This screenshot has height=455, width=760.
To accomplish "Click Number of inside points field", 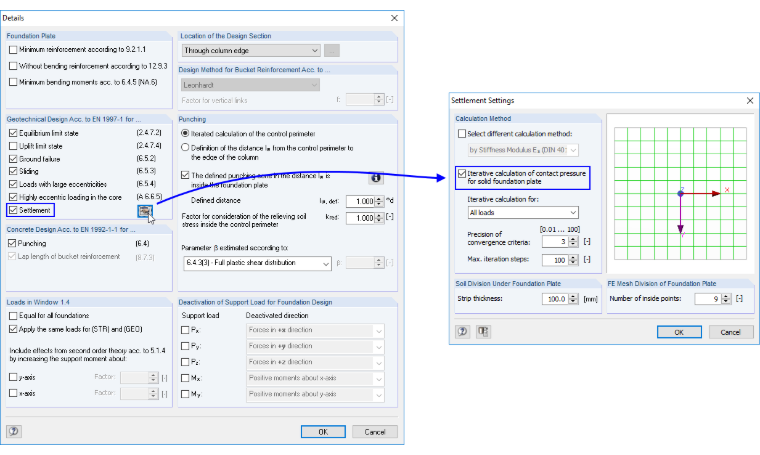I will click(708, 299).
